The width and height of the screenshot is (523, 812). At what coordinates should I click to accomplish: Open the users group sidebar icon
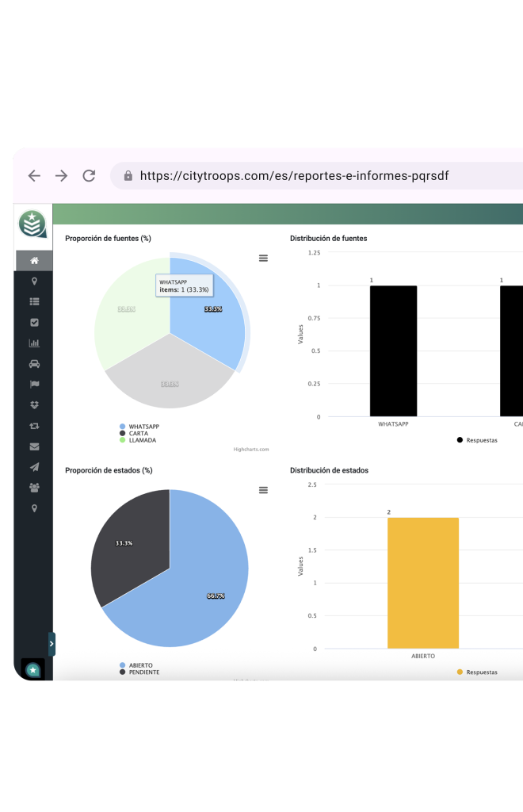(x=34, y=488)
